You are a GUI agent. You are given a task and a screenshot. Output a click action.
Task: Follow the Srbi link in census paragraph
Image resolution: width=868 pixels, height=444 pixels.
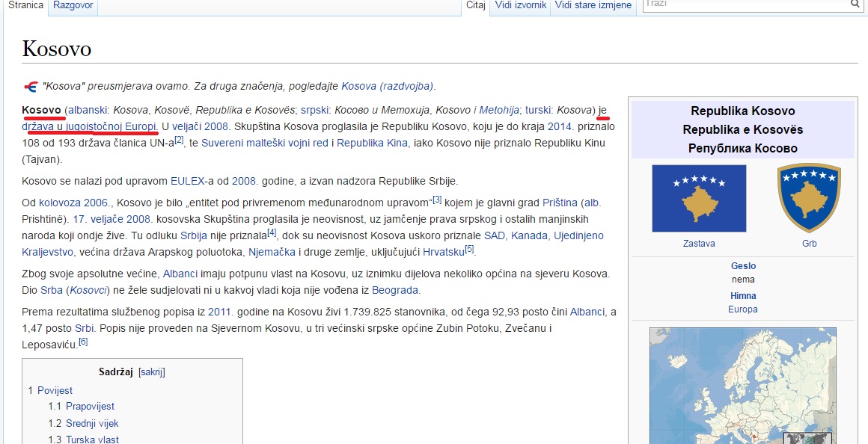[85, 329]
